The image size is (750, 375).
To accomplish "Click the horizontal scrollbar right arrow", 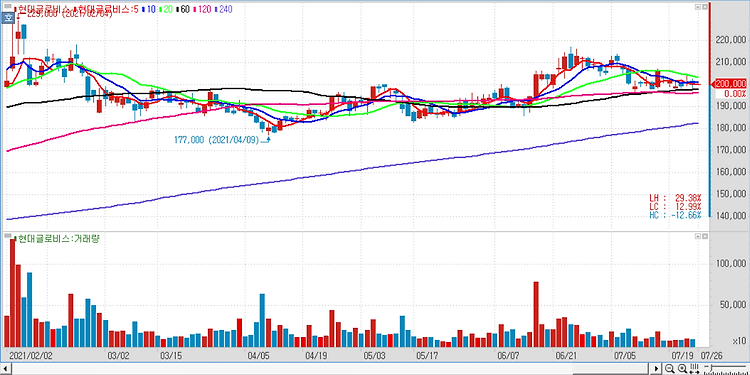I will coord(657,368).
